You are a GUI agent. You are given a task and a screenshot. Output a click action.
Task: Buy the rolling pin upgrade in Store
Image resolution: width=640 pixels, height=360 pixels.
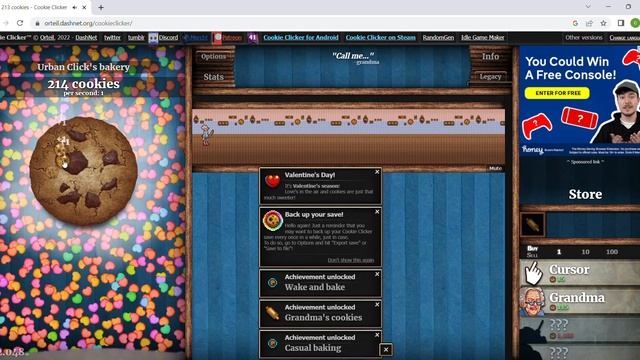[532, 224]
